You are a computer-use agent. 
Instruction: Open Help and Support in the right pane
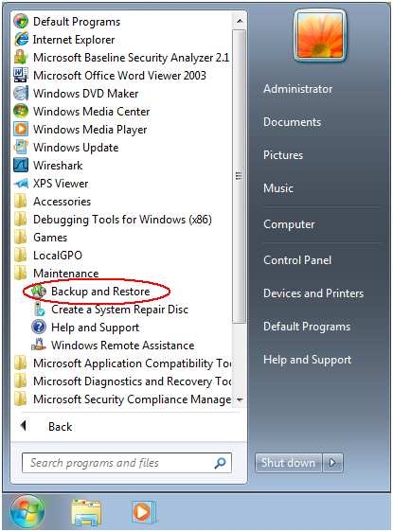pos(308,360)
